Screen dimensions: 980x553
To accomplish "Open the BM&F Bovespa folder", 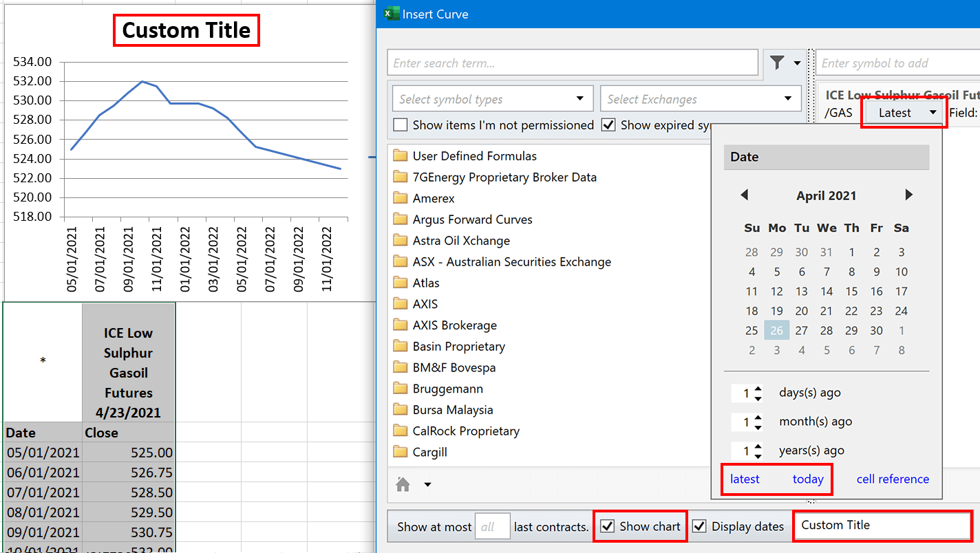I will point(444,368).
